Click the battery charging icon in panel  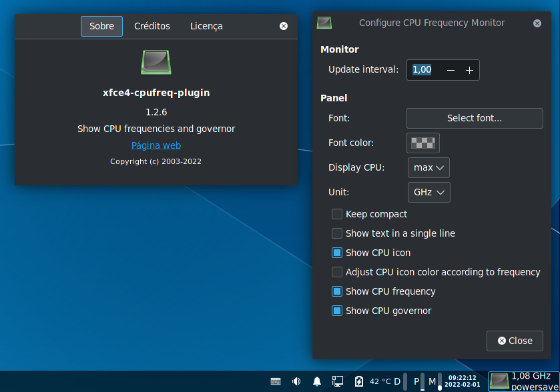click(358, 381)
